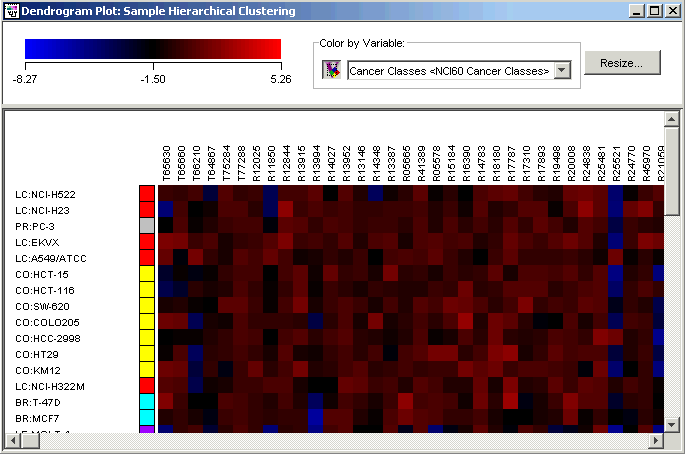The height and width of the screenshot is (454, 685).
Task: Click the horizontal scrollbar left arrow
Action: click(14, 441)
